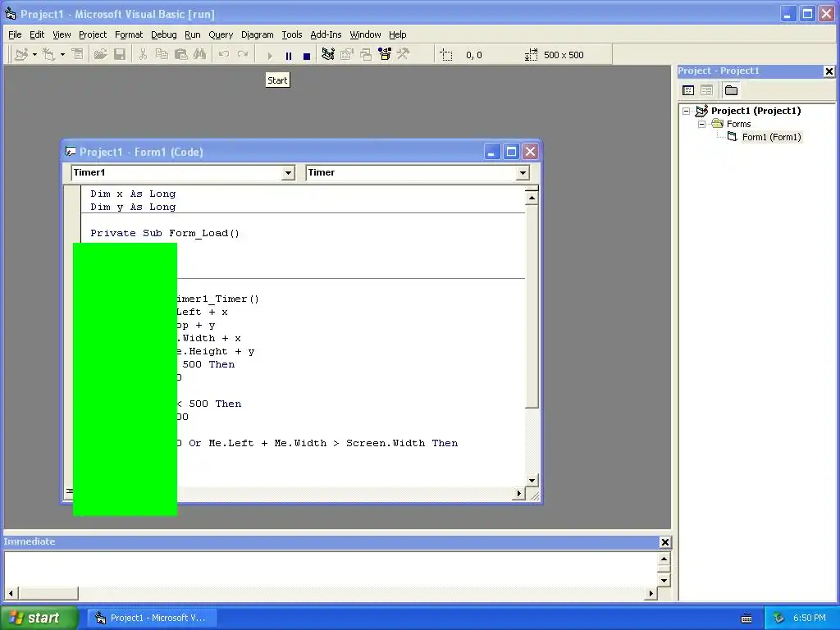Open the Add Form dropdown arrow
This screenshot has height=630, width=840.
pyautogui.click(x=62, y=55)
